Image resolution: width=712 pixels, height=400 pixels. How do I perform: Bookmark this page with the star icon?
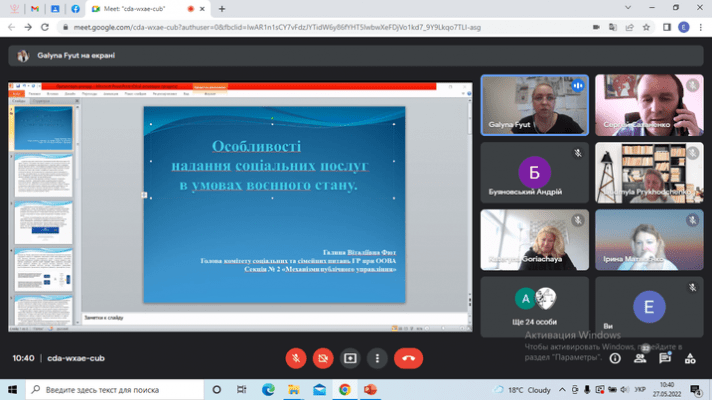[x=646, y=27]
